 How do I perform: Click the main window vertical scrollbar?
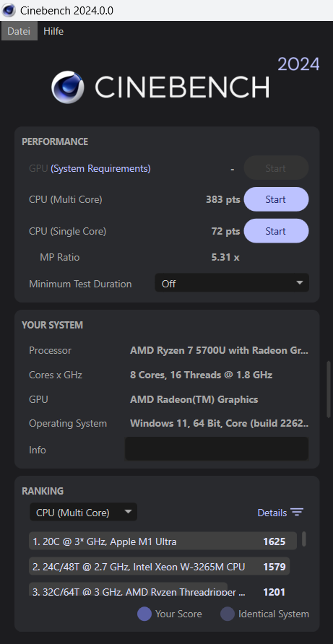(329, 389)
